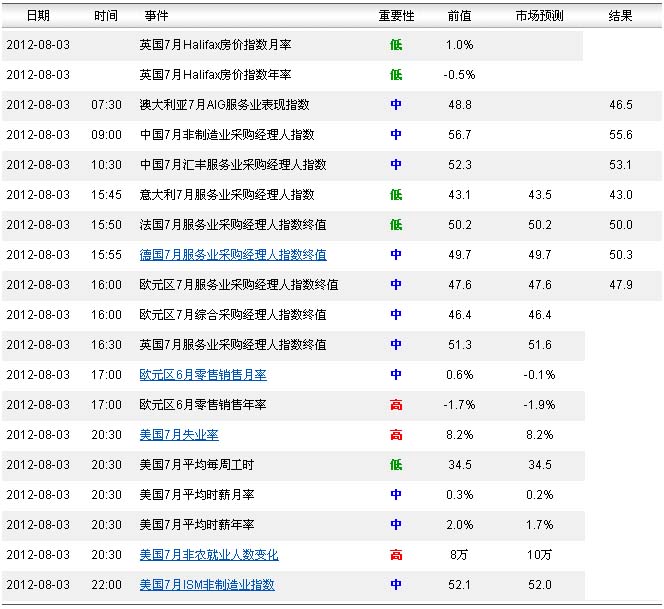Click forecast value -1.9%
The width and height of the screenshot is (664, 609).
click(x=539, y=405)
